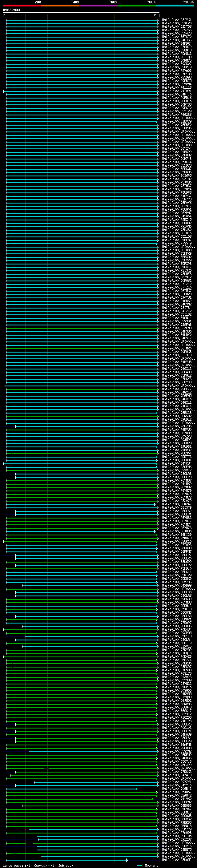Click the arrowhead ending the UniRef100_B6K247 alignment
197x868 pixels.
click(x=155, y=504)
